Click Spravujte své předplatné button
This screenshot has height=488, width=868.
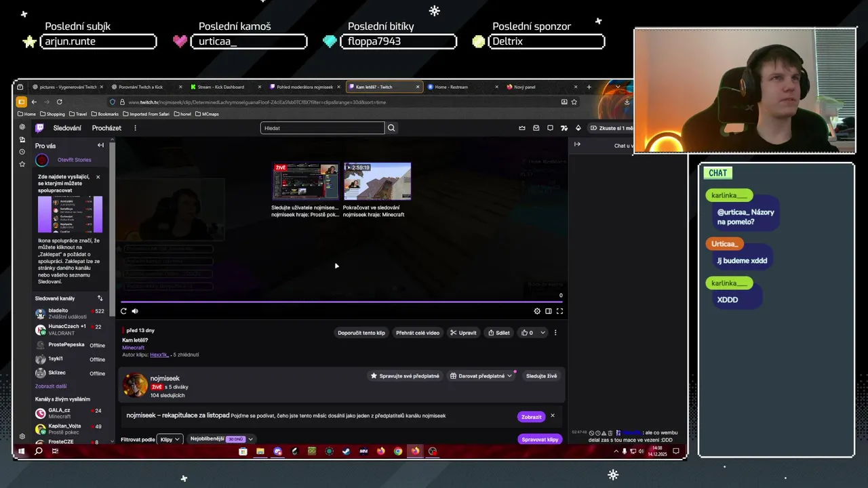[405, 375]
